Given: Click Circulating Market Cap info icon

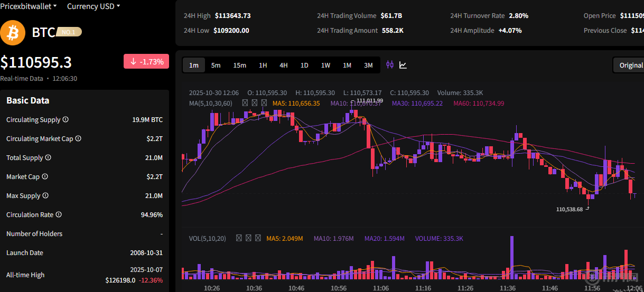Looking at the screenshot, I should (x=78, y=139).
